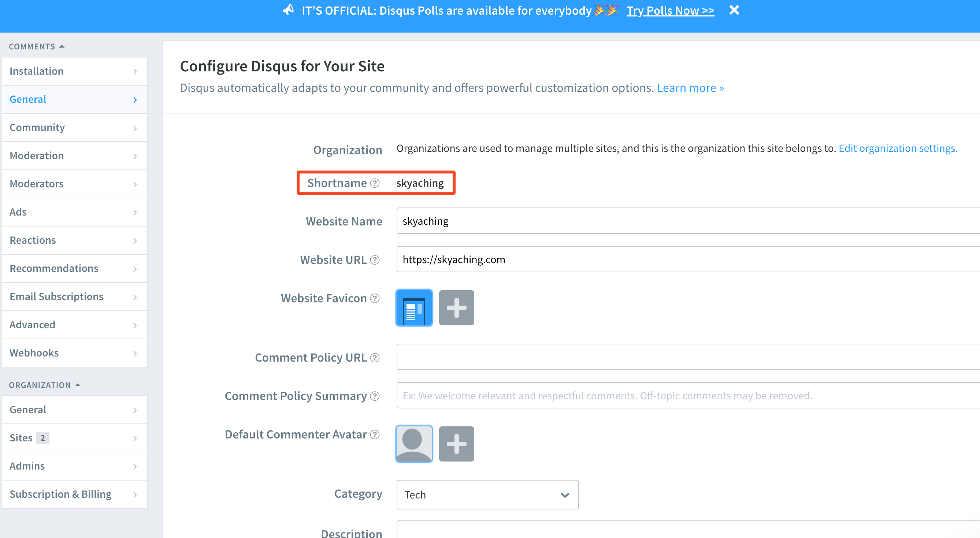The height and width of the screenshot is (538, 980).
Task: Click the Default Commenter Avatar help icon
Action: (x=375, y=434)
